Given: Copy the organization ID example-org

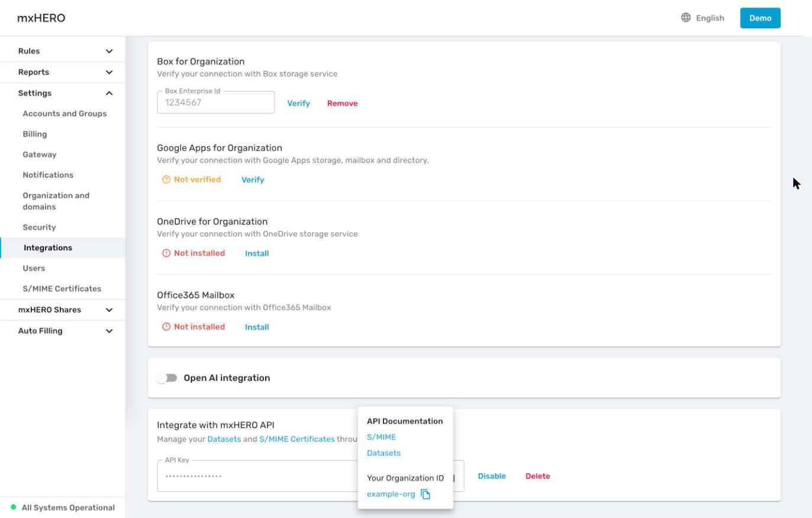Looking at the screenshot, I should coord(426,494).
